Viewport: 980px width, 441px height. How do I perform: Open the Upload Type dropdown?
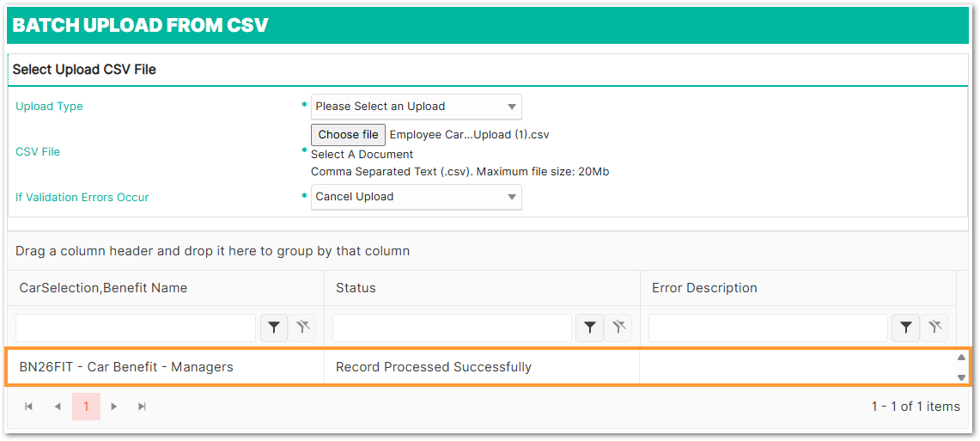[x=417, y=107]
